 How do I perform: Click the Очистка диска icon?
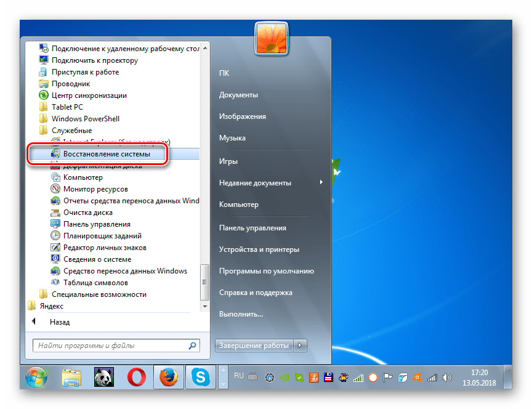click(x=55, y=213)
